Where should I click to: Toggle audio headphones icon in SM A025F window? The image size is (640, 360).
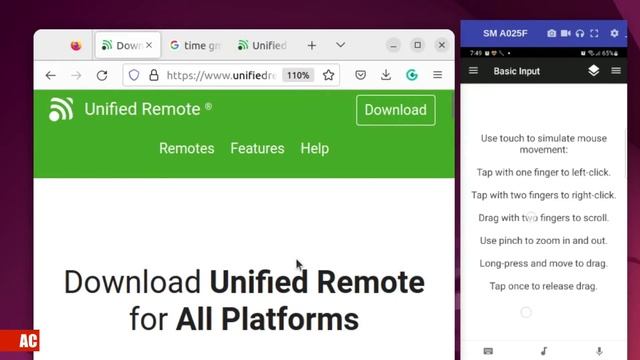(580, 33)
